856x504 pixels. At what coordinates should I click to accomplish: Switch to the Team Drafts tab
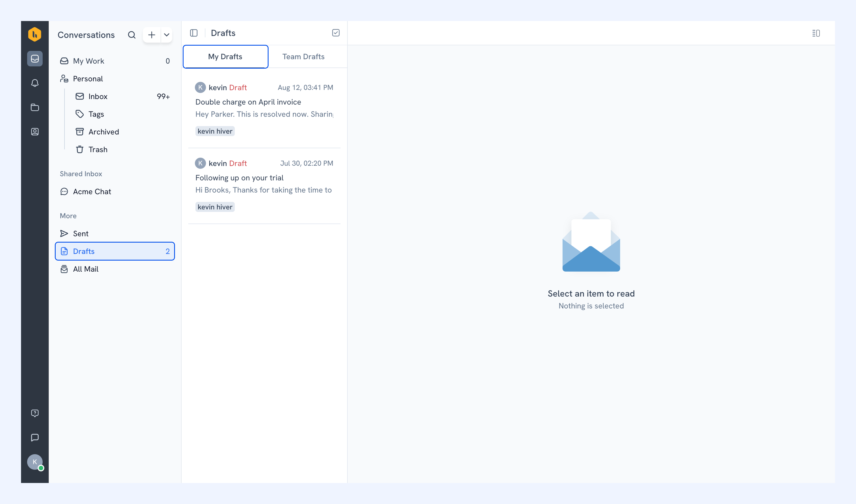(x=303, y=57)
